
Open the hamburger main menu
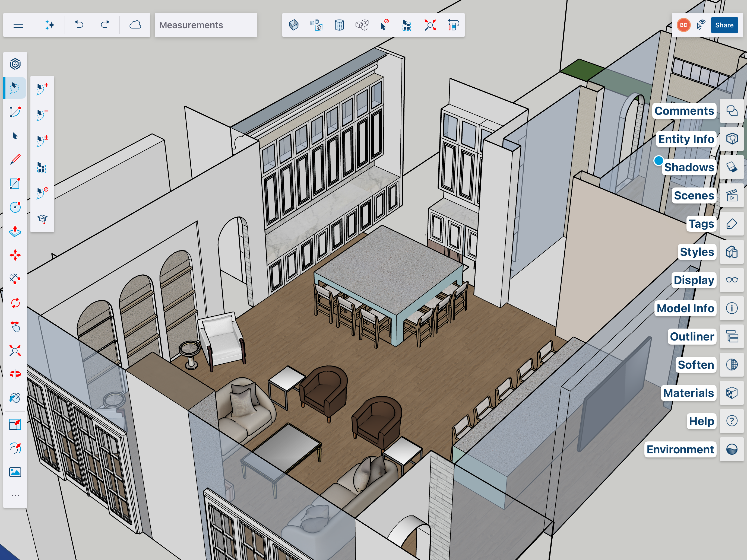point(18,25)
